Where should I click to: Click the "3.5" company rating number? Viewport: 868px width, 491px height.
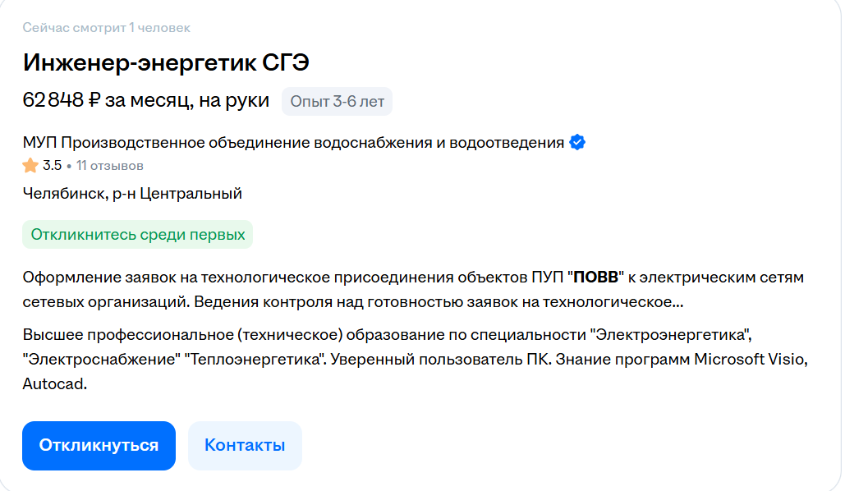[52, 166]
